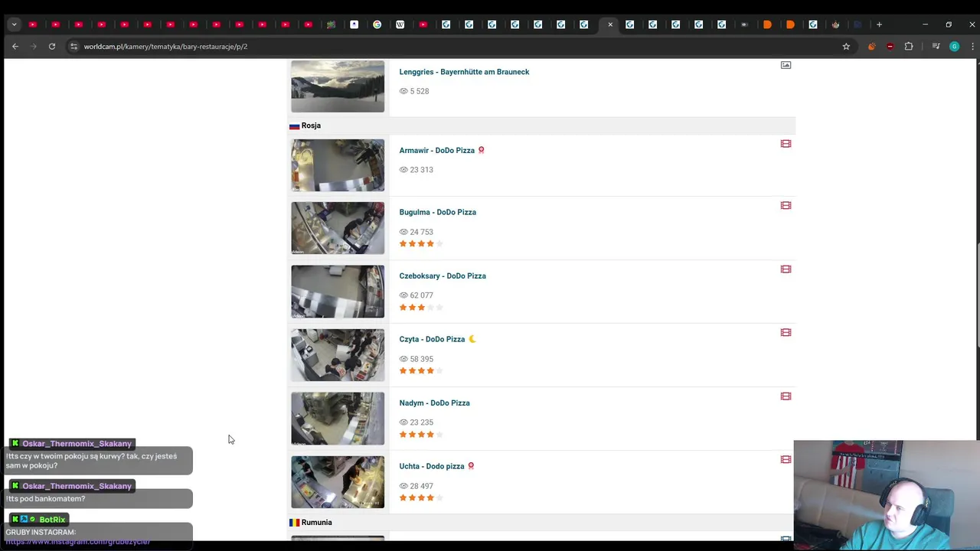Rate Czyta using its star rating
This screenshot has width=980, height=551.
[x=421, y=371]
